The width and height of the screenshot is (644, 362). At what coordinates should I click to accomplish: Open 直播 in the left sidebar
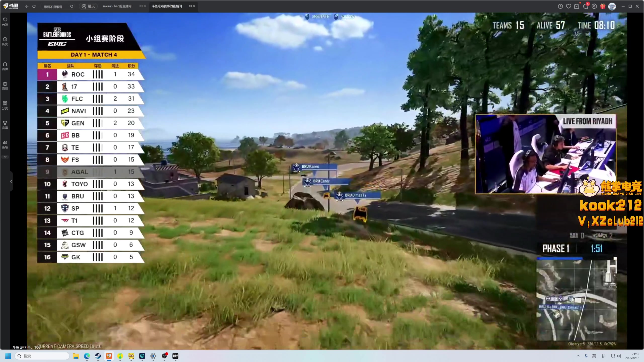[x=5, y=86]
